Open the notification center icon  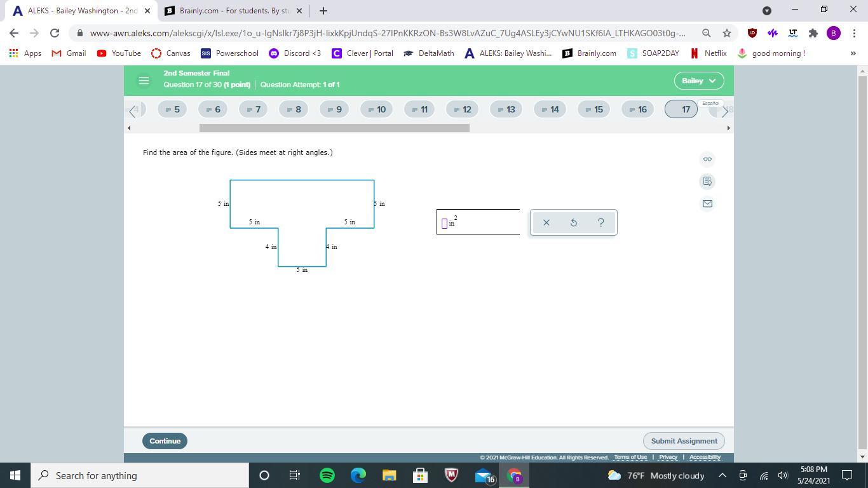click(847, 475)
